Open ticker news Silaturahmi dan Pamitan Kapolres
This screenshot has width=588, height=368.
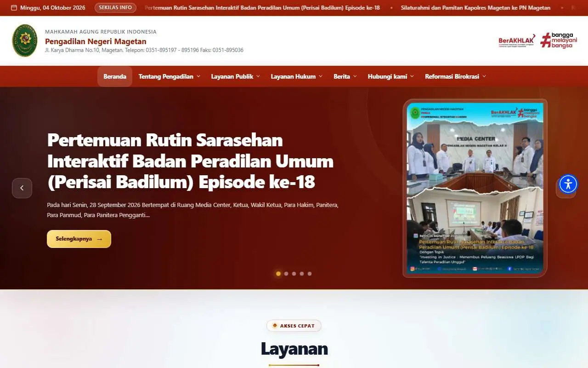tap(475, 8)
